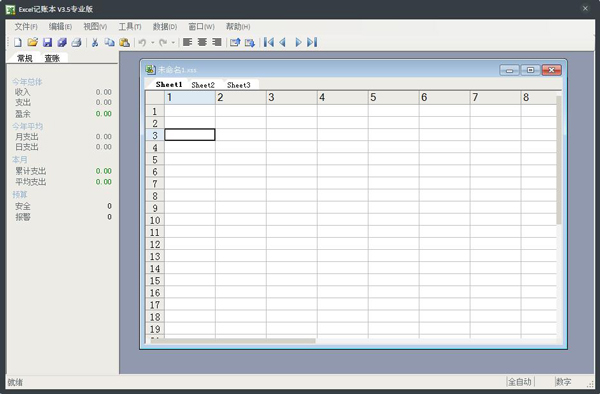The image size is (600, 394).
Task: Maximize the 未命名1 document window
Action: (530, 70)
